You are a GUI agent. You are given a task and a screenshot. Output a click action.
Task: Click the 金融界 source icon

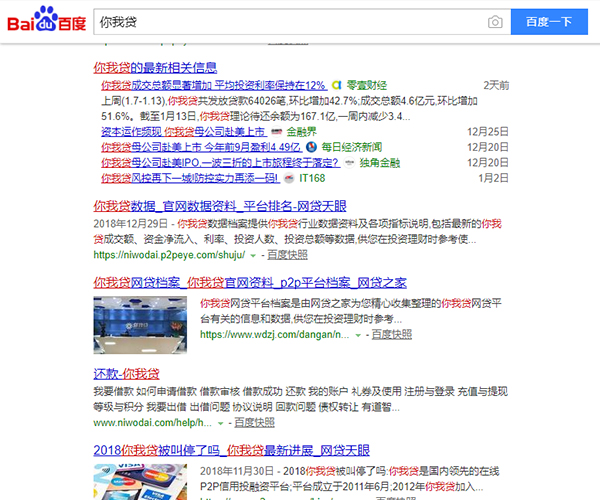[x=277, y=132]
